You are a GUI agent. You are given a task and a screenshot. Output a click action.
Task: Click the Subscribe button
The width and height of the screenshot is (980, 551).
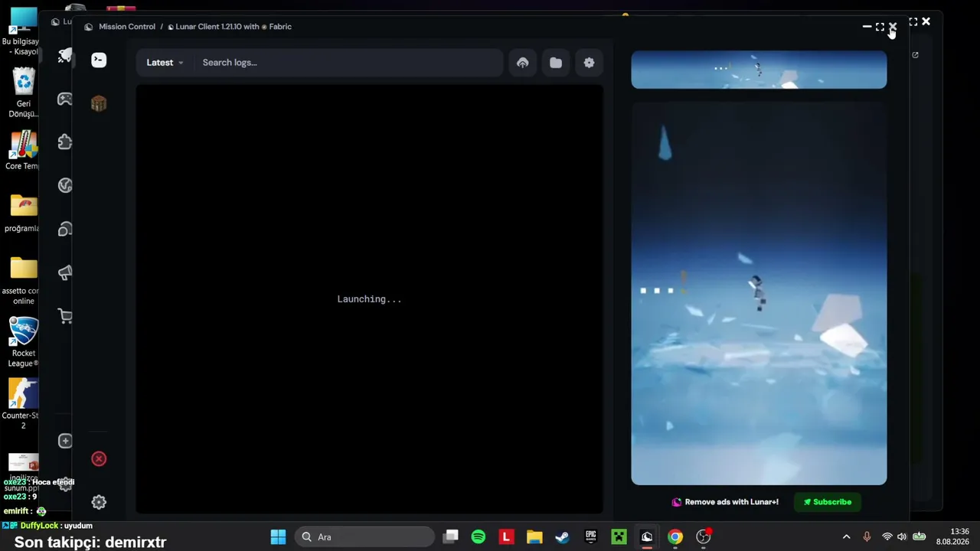(x=828, y=502)
